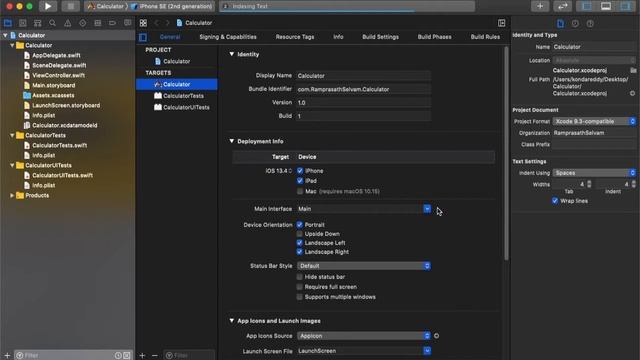Click the Bundle Identifier field
This screenshot has width=640, height=360.
pos(363,89)
